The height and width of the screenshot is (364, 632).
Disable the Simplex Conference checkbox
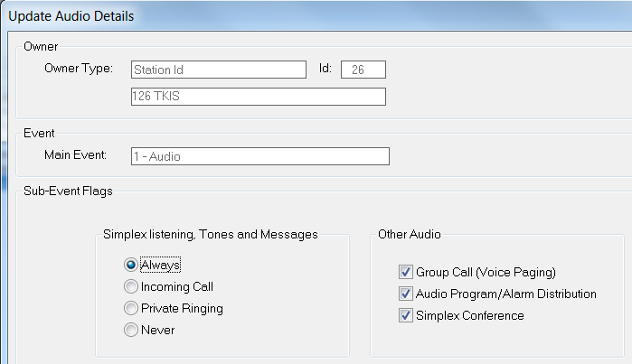point(404,315)
